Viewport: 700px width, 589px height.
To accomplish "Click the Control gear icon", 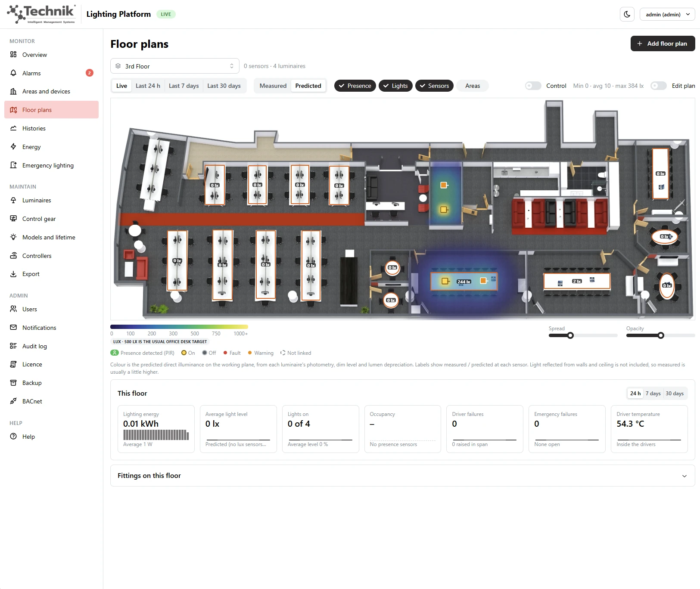I will tap(13, 219).
